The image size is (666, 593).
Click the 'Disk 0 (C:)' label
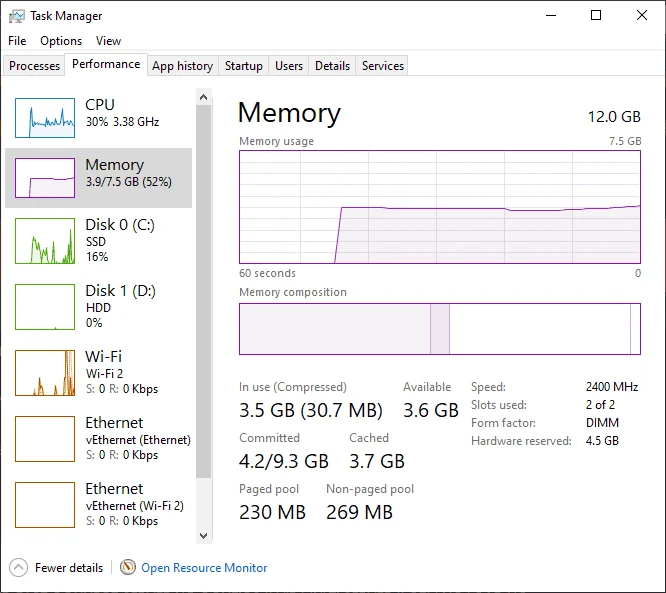click(x=120, y=225)
